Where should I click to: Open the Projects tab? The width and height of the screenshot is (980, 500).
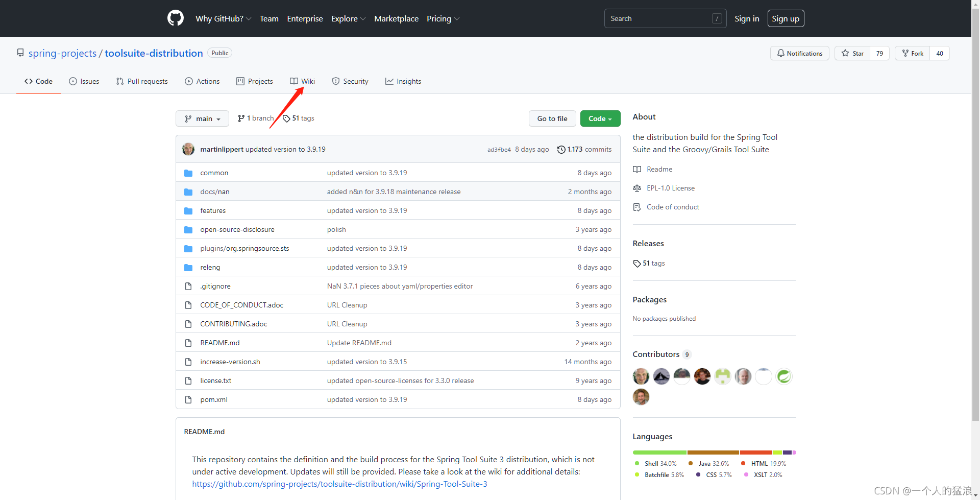coord(255,81)
